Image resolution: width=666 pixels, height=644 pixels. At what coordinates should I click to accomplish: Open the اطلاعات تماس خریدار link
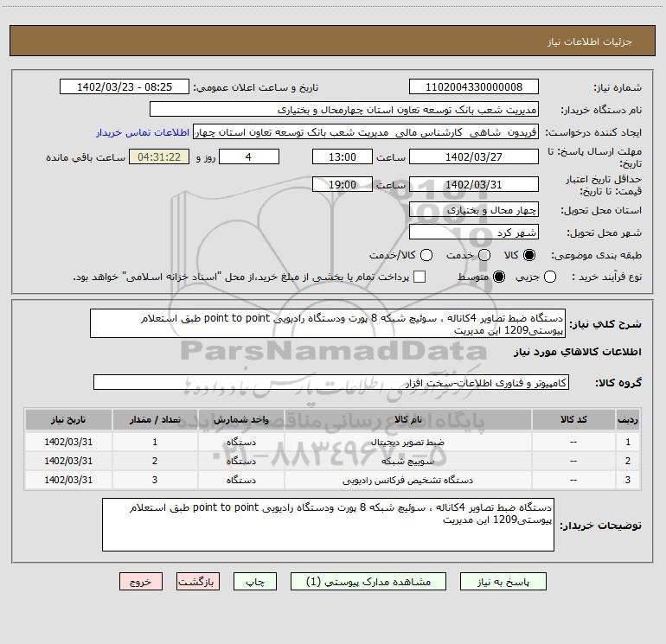(143, 132)
